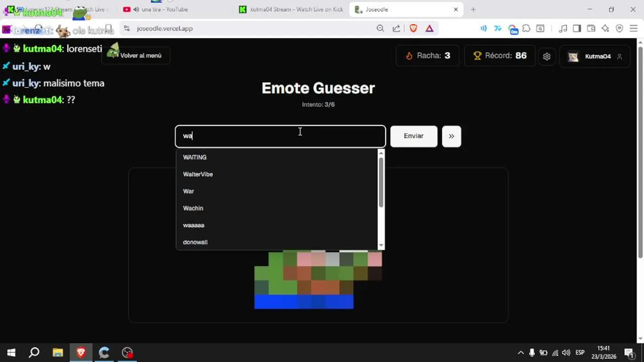Click Volver al menú button

pos(136,55)
